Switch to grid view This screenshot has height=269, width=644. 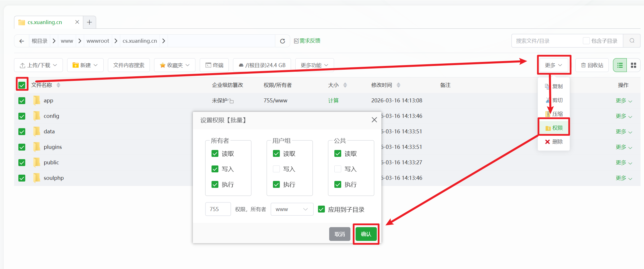[633, 65]
